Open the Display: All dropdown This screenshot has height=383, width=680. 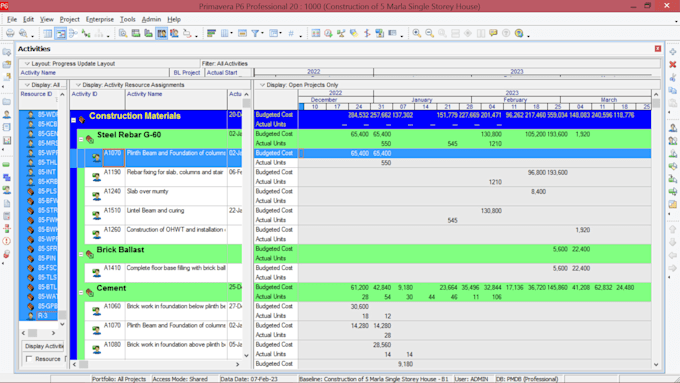[x=45, y=85]
